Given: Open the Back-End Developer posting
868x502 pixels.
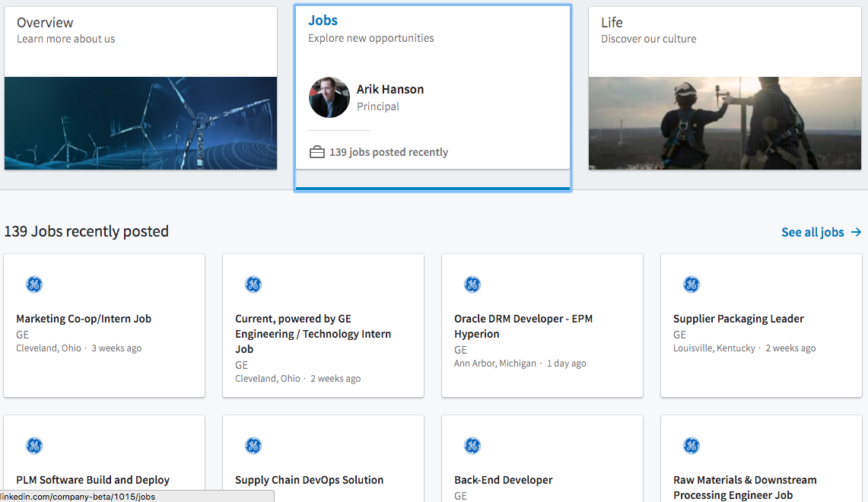Looking at the screenshot, I should 503,480.
